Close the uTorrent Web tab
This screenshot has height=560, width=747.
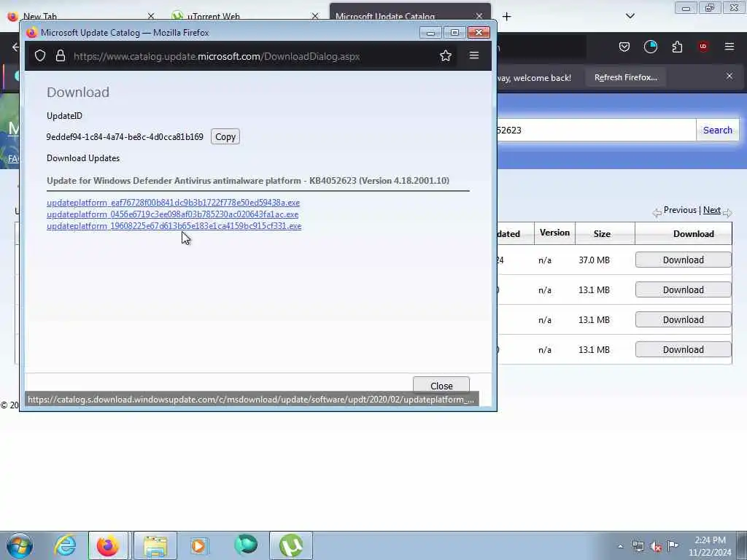point(315,16)
